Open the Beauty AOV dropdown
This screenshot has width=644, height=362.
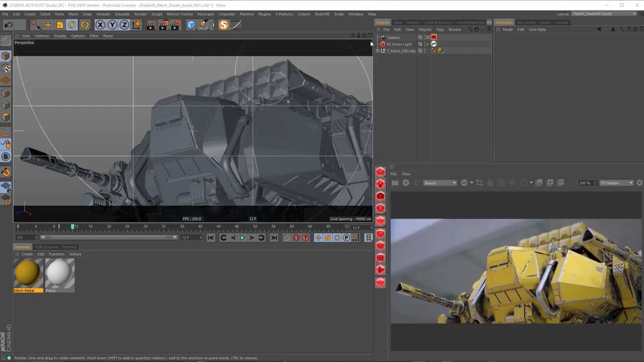440,183
